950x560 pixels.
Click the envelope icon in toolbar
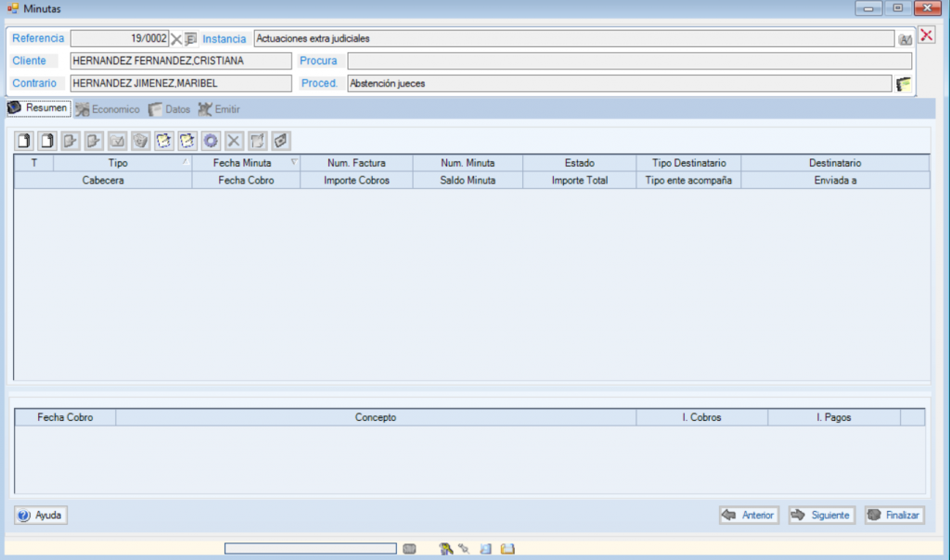pyautogui.click(x=117, y=141)
